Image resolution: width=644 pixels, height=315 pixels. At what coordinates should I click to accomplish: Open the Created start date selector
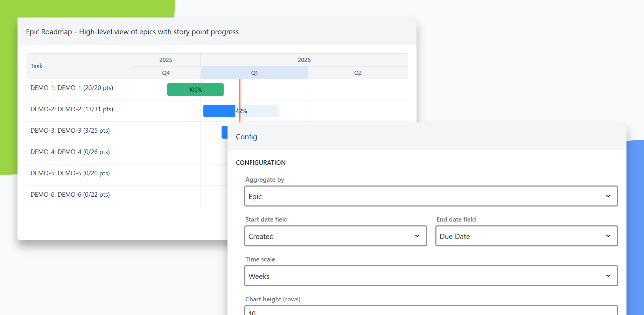tap(315, 236)
